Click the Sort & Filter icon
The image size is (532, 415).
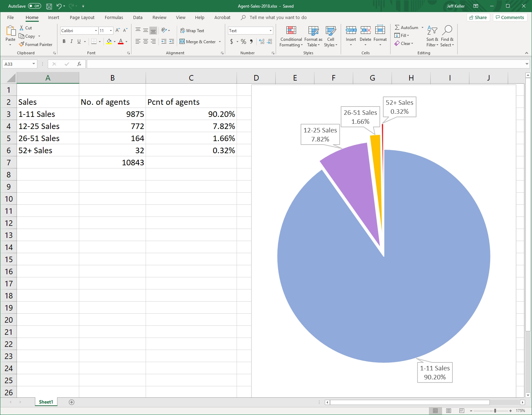(432, 30)
